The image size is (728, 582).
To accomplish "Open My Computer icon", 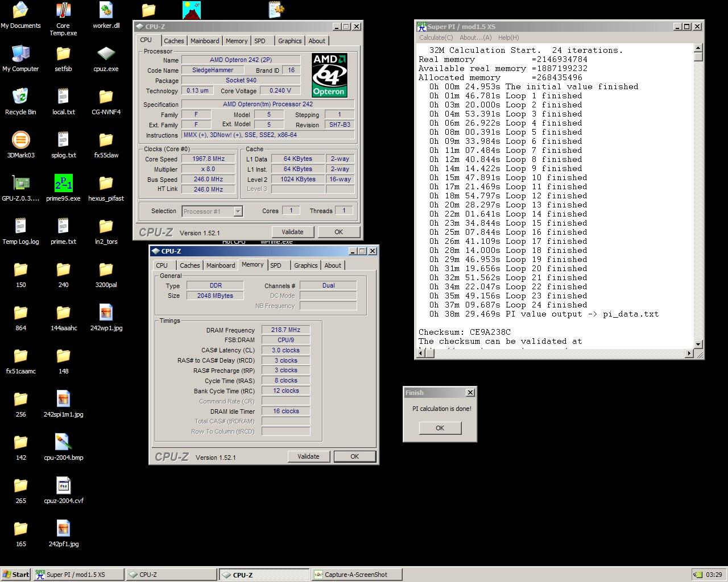I will pyautogui.click(x=20, y=59).
